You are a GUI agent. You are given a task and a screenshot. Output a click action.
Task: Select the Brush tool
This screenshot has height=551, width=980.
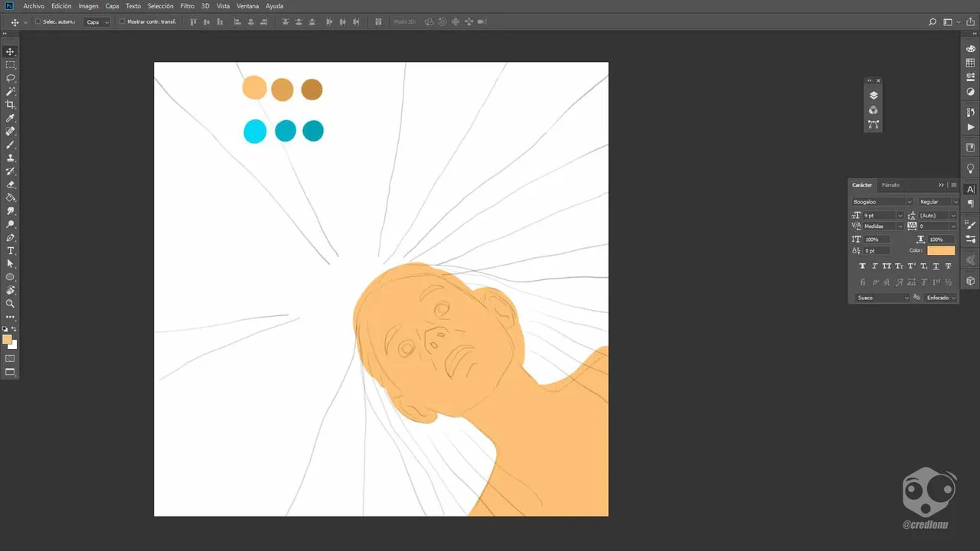point(11,145)
